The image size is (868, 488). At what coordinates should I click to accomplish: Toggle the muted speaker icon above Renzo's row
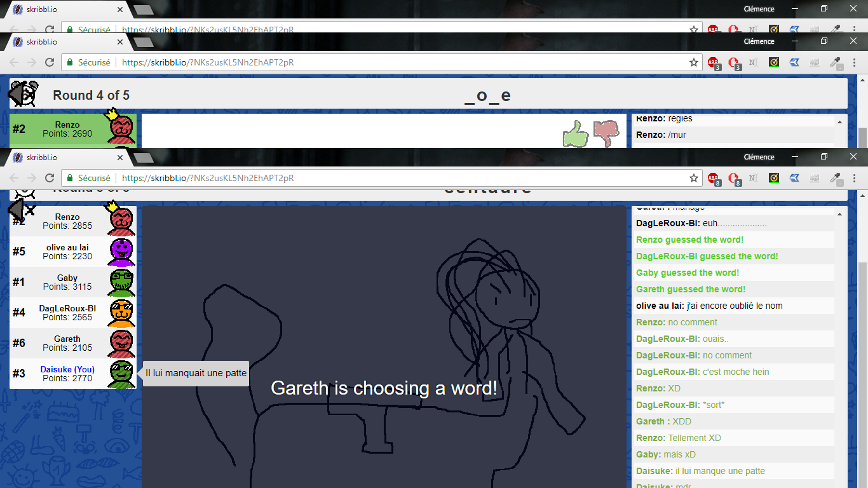pyautogui.click(x=20, y=210)
